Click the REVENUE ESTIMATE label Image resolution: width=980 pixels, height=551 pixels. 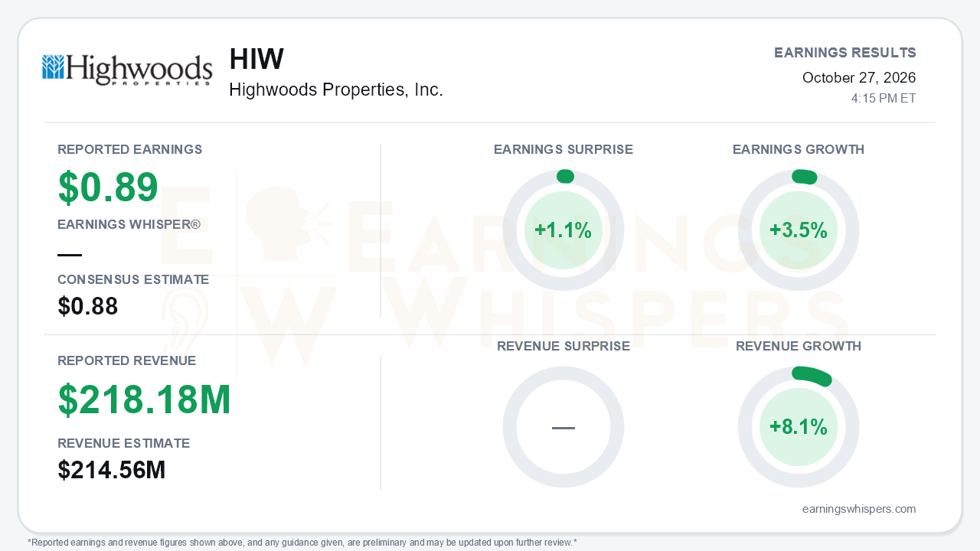[124, 443]
